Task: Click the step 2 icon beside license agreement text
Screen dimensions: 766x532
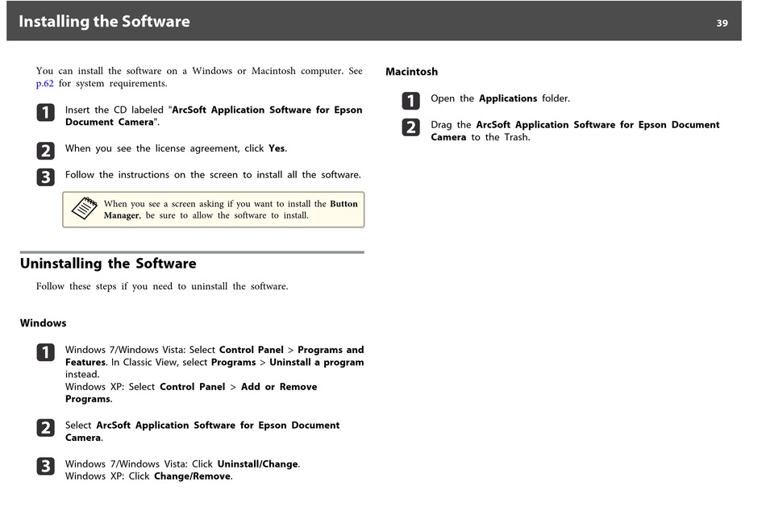Action: 46,151
